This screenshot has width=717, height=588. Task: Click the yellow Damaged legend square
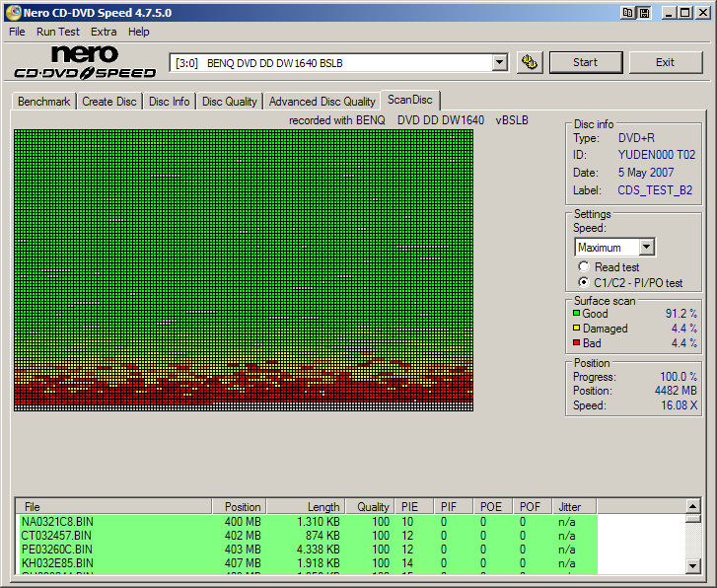coord(576,329)
